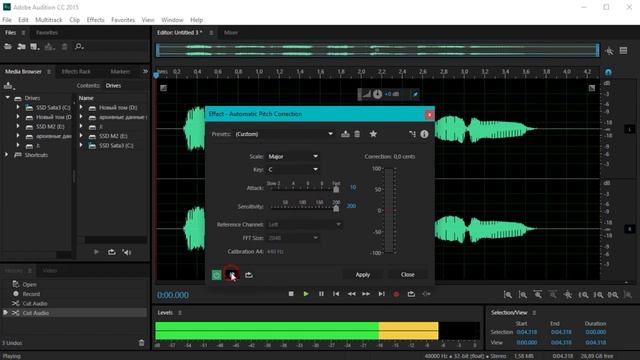This screenshot has width=640, height=360.
Task: Open the Scale dropdown set to Major
Action: pos(293,156)
